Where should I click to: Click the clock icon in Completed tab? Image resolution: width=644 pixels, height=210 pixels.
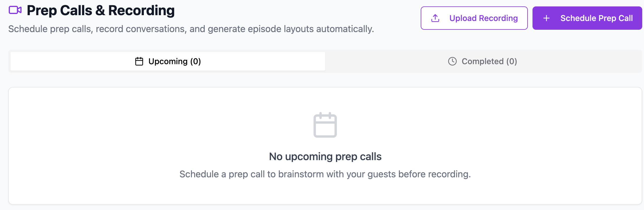452,61
